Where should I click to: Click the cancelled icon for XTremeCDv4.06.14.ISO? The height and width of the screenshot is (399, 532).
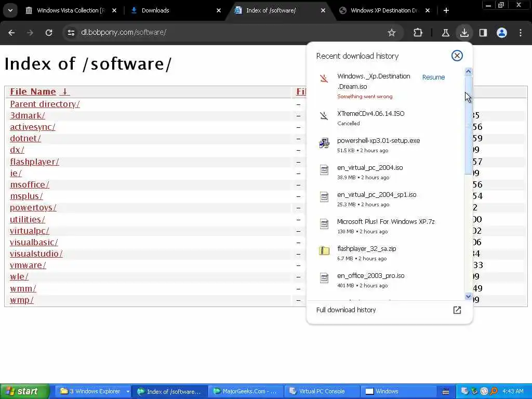click(324, 116)
